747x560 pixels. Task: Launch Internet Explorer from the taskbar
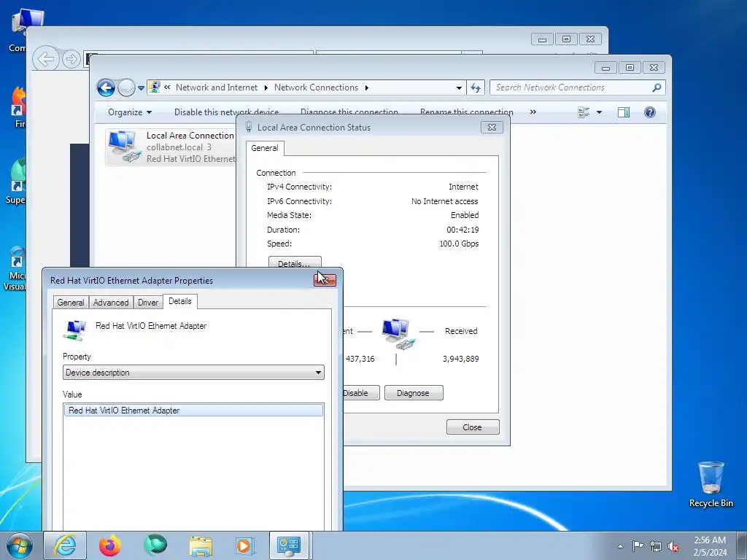click(x=65, y=545)
